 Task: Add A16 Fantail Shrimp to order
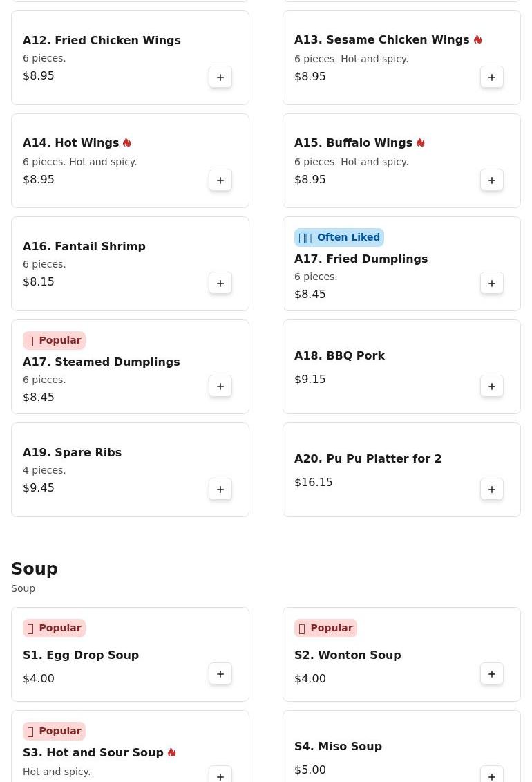coord(220,283)
